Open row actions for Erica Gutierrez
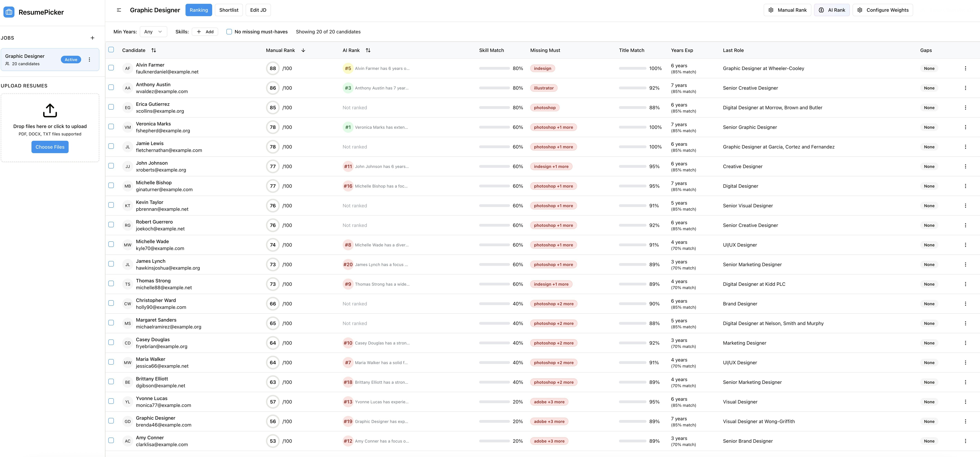 coord(965,108)
